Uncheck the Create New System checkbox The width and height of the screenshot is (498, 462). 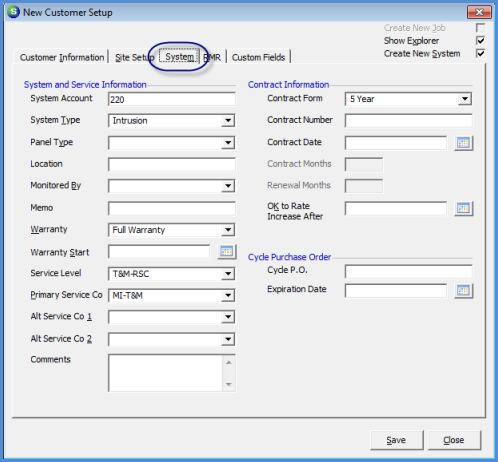point(480,53)
